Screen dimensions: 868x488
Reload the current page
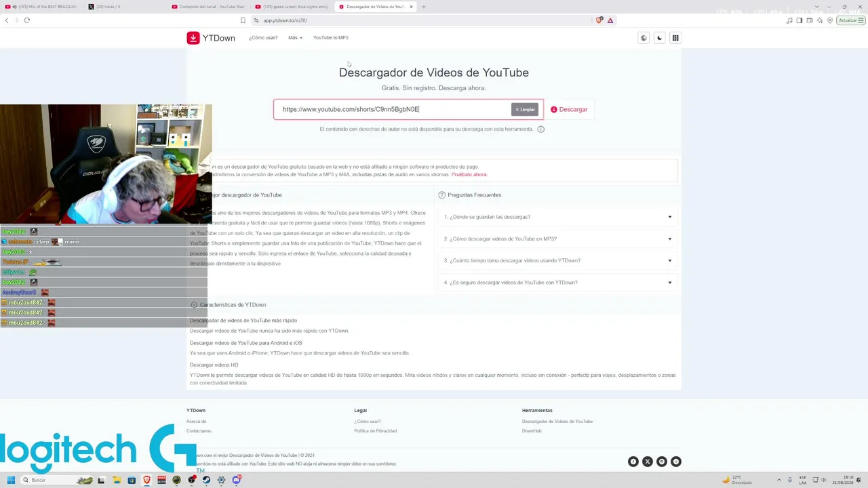tap(27, 20)
